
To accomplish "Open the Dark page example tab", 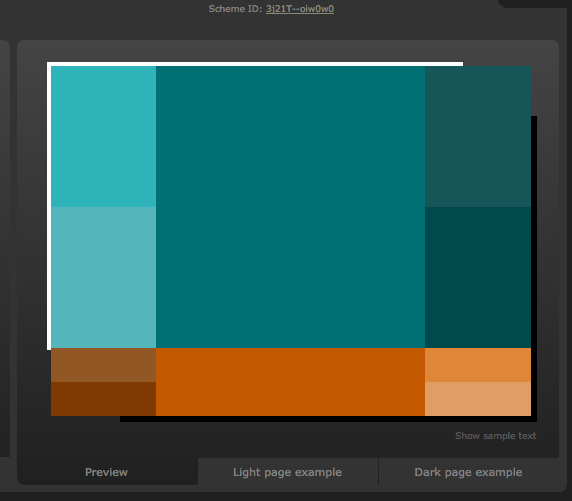I will 468,472.
